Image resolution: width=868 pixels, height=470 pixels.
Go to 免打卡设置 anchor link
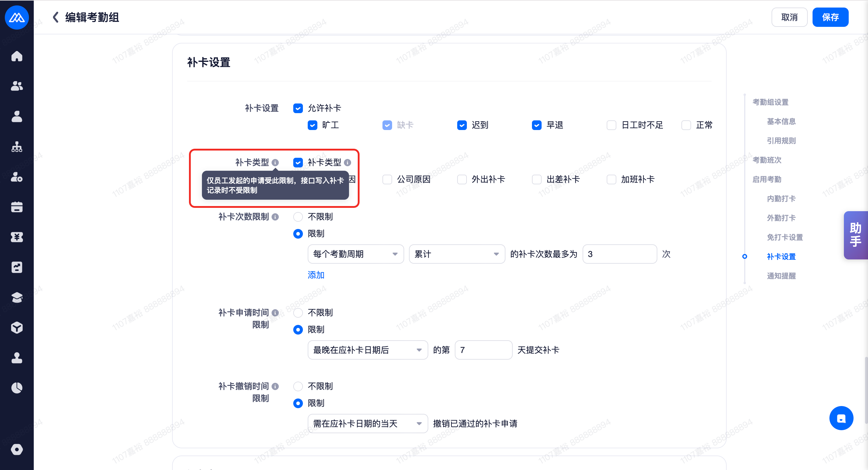[785, 237]
